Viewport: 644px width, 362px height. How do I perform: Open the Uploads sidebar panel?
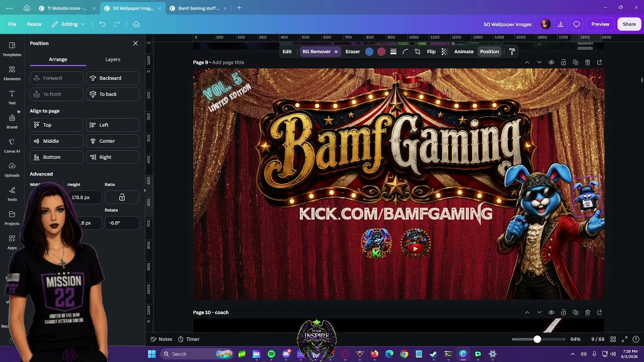point(12,169)
